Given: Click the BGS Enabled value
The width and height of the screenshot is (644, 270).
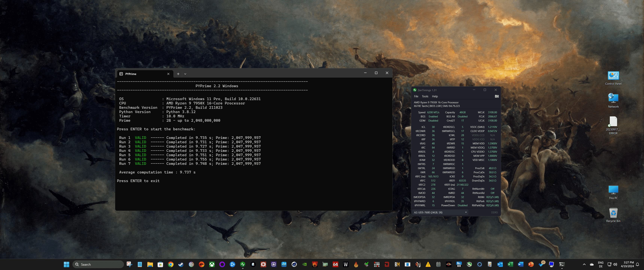Looking at the screenshot, I should (x=433, y=116).
